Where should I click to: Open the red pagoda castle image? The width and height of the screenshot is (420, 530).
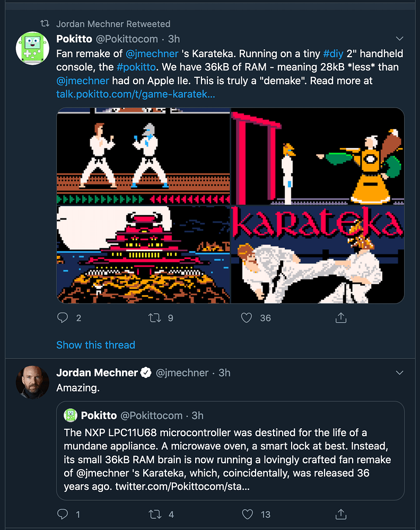143,254
